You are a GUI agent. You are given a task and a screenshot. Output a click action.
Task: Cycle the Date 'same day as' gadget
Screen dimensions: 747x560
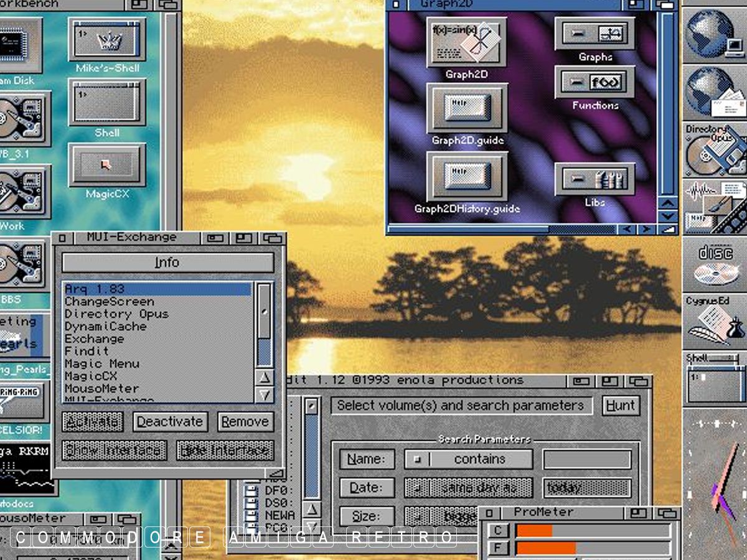click(468, 488)
